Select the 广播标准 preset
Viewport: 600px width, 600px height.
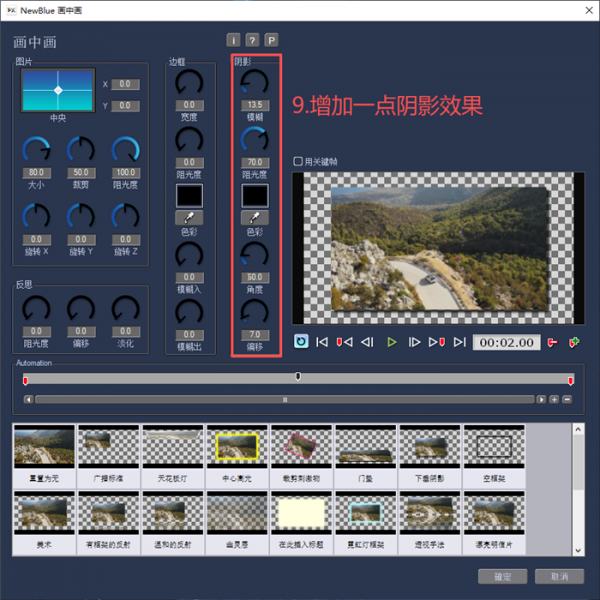pyautogui.click(x=109, y=456)
